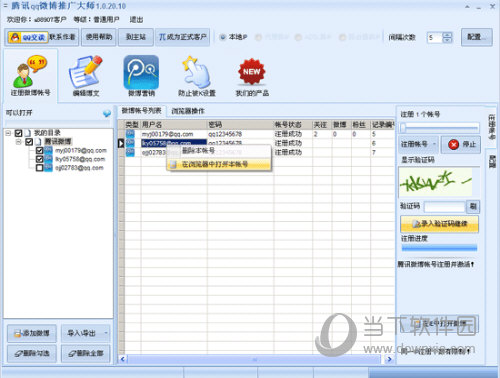The image size is (500, 378).
Task: Click the tree icon before ojj02783@qq.com
Action: coord(49,167)
